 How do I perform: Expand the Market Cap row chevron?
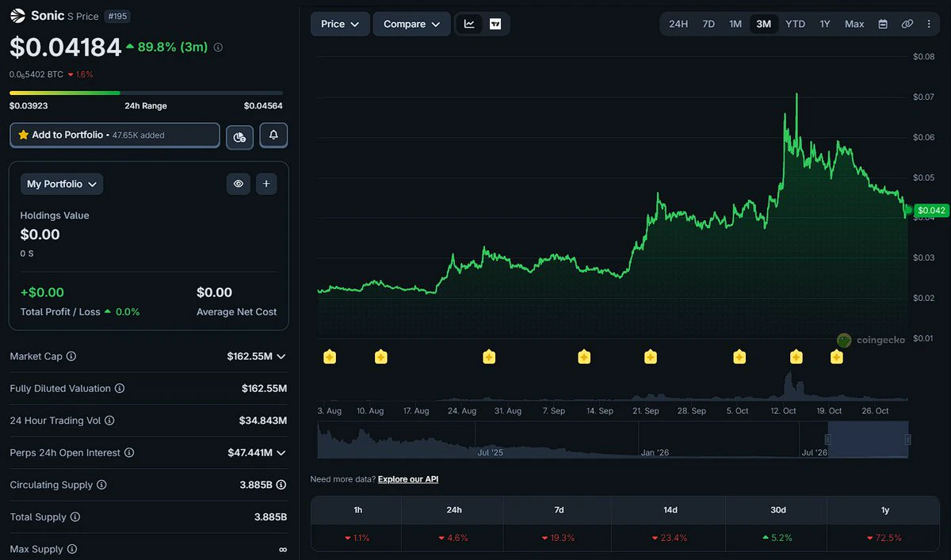[x=281, y=356]
